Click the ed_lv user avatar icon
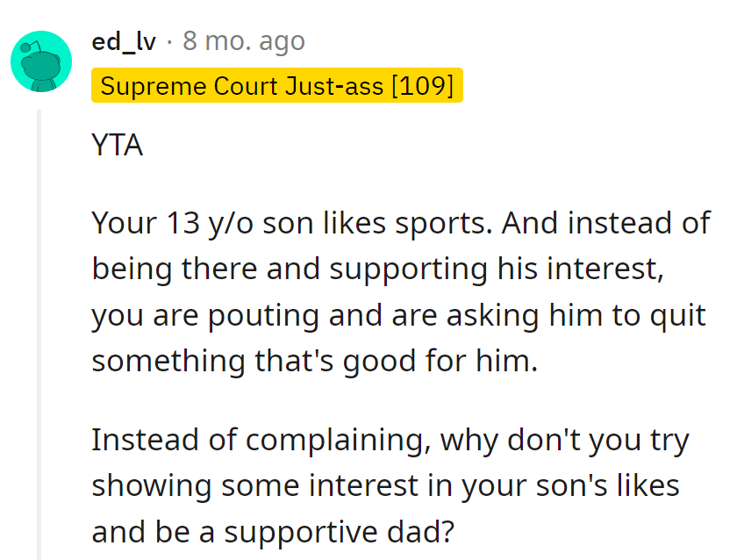Screen dimensions: 744x560 (40, 61)
